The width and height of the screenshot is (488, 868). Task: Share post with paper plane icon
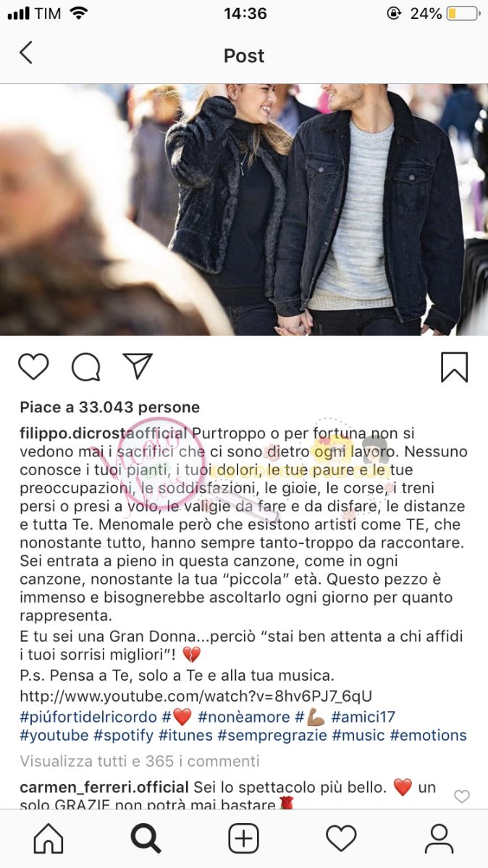[x=137, y=366]
